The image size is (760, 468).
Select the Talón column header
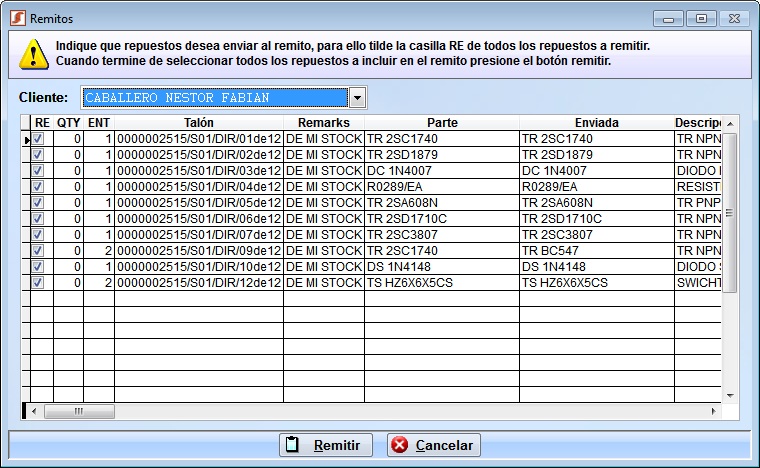coord(198,123)
